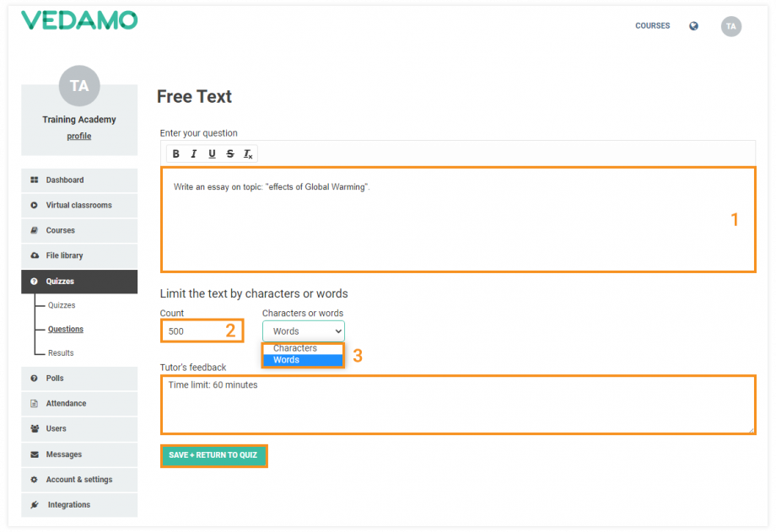Open the globe language icon

tap(693, 25)
